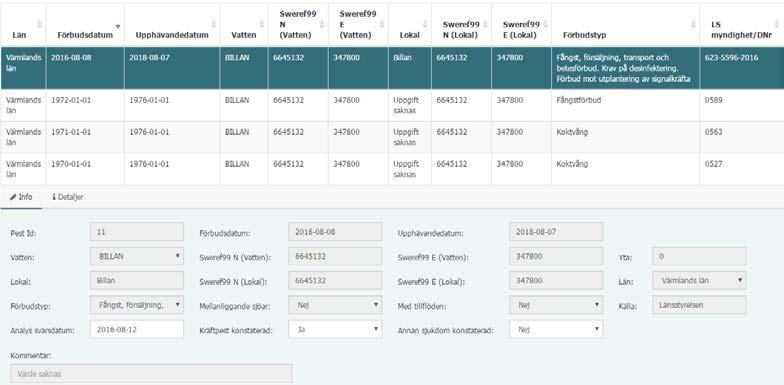Click the LS myndighet/DNr column header
The height and width of the screenshot is (385, 784).
(x=742, y=24)
